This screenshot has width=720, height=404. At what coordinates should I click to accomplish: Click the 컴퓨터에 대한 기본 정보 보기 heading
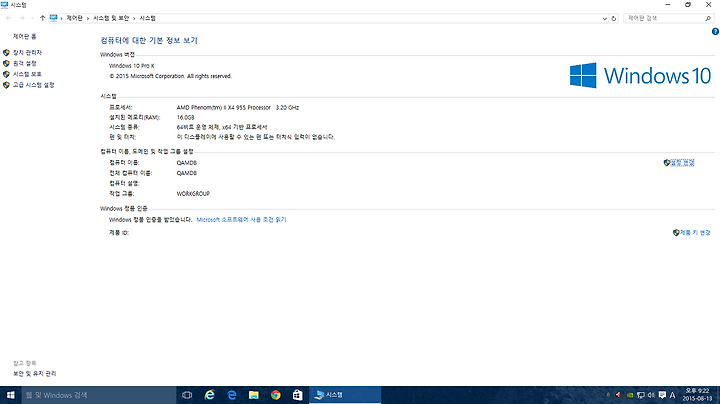point(149,40)
